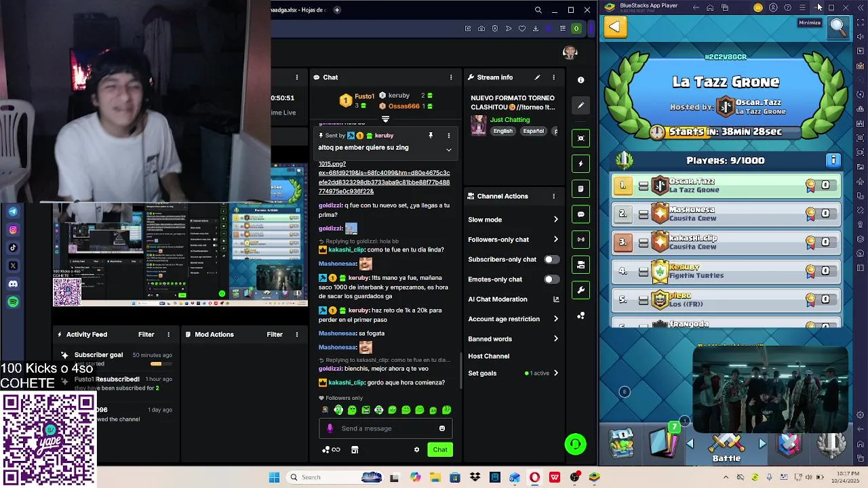Click the green support headset bubble
The width and height of the screenshot is (868, 488).
tap(575, 444)
